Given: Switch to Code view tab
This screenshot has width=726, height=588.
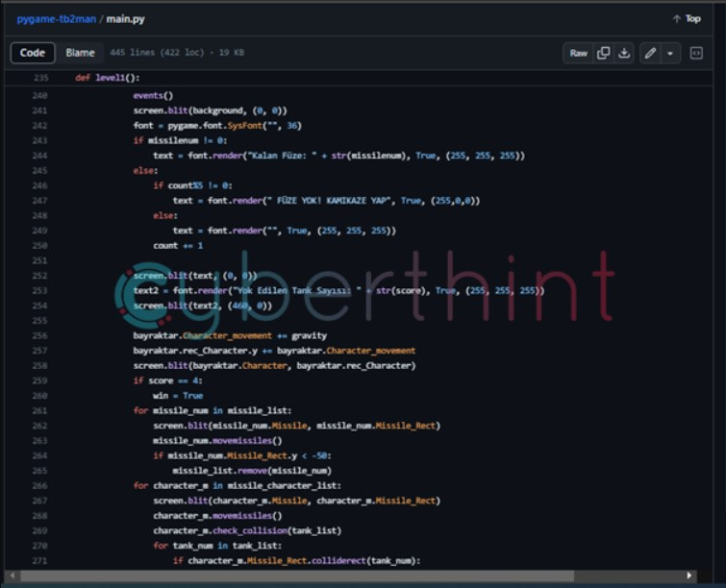Looking at the screenshot, I should coord(33,53).
